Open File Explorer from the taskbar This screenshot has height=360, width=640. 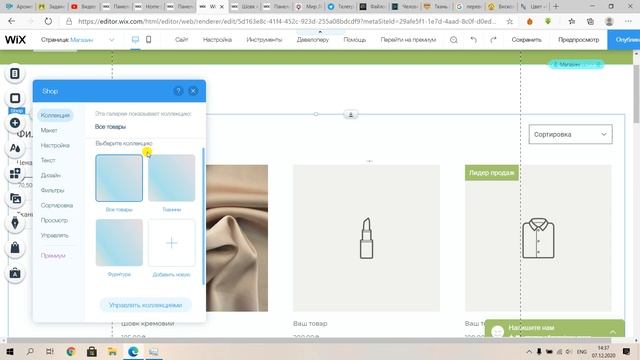(112, 351)
